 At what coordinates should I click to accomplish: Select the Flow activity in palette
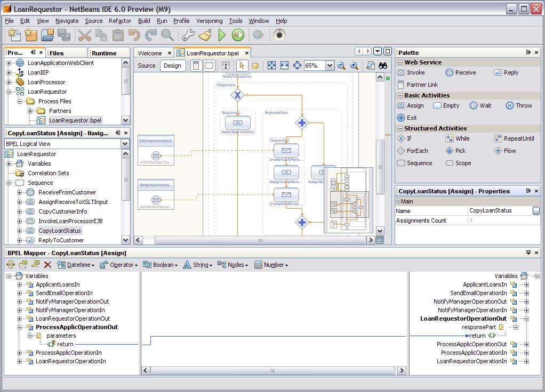(x=505, y=151)
